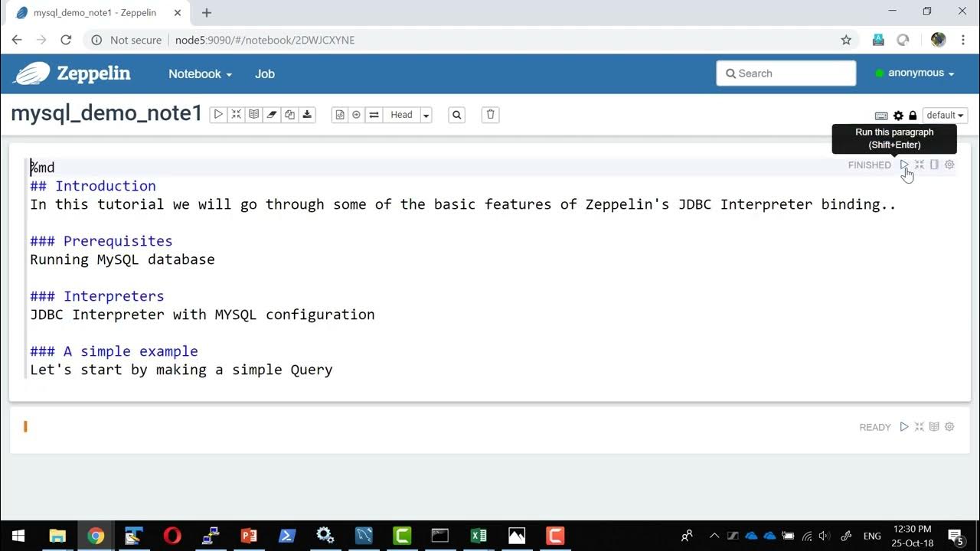The height and width of the screenshot is (551, 980).
Task: Reload the page
Action: pos(66,40)
